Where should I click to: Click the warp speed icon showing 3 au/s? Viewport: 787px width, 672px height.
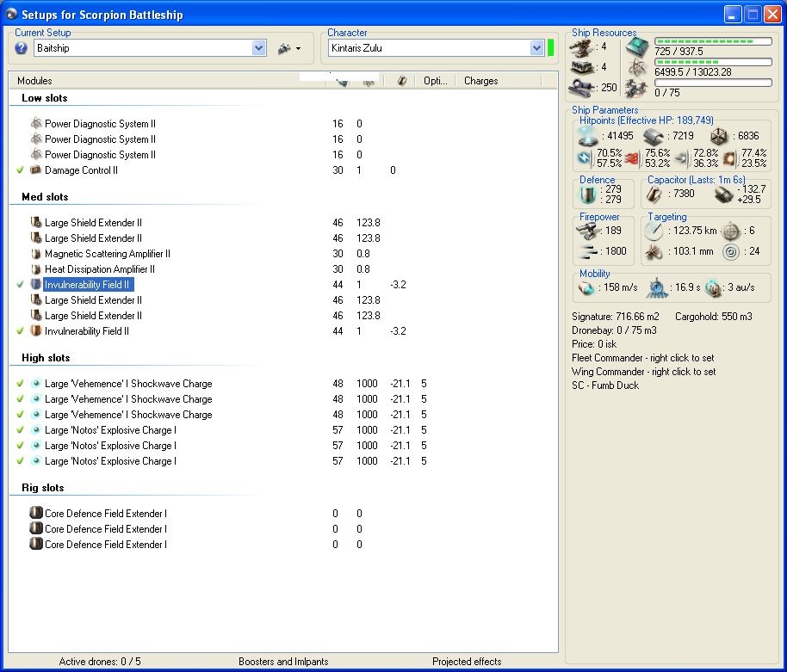pos(713,288)
